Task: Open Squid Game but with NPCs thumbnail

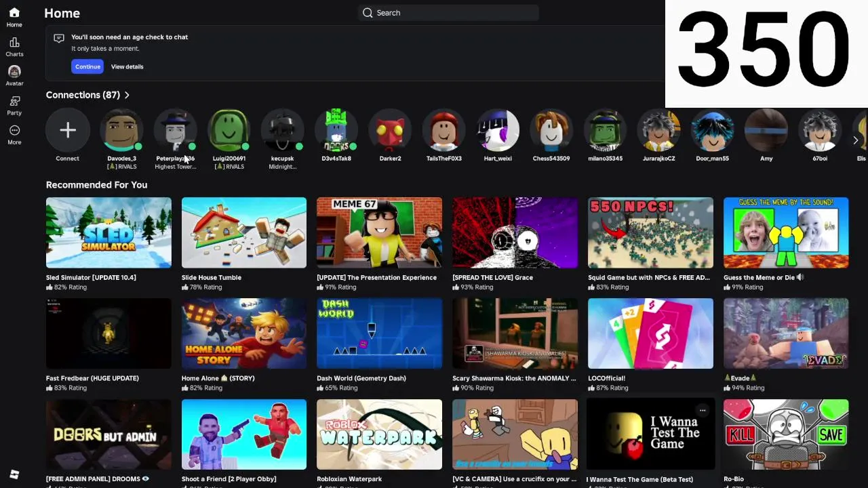Action: 650,232
